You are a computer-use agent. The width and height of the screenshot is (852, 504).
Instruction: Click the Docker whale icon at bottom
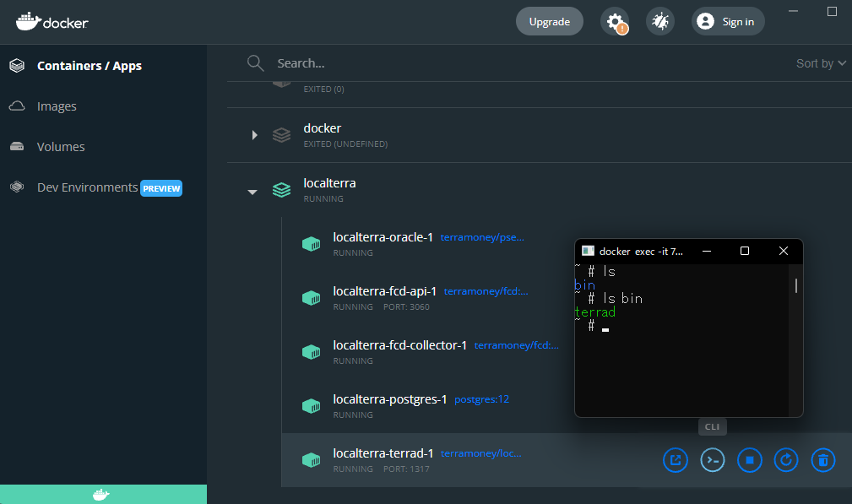point(102,495)
